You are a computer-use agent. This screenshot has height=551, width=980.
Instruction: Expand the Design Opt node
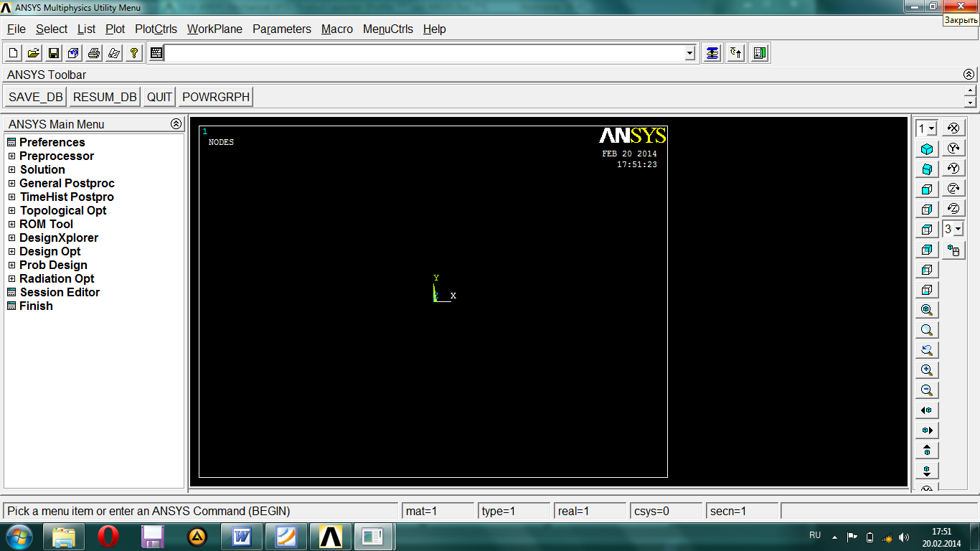[11, 252]
